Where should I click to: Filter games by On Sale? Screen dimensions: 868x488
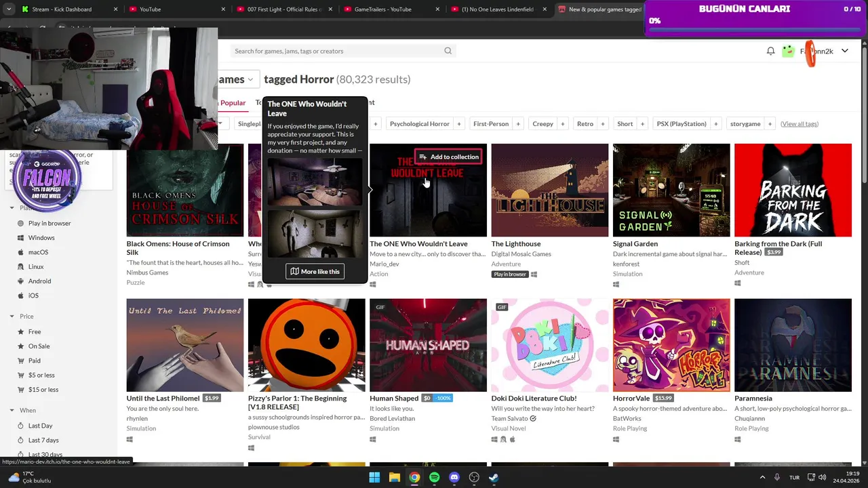(39, 346)
